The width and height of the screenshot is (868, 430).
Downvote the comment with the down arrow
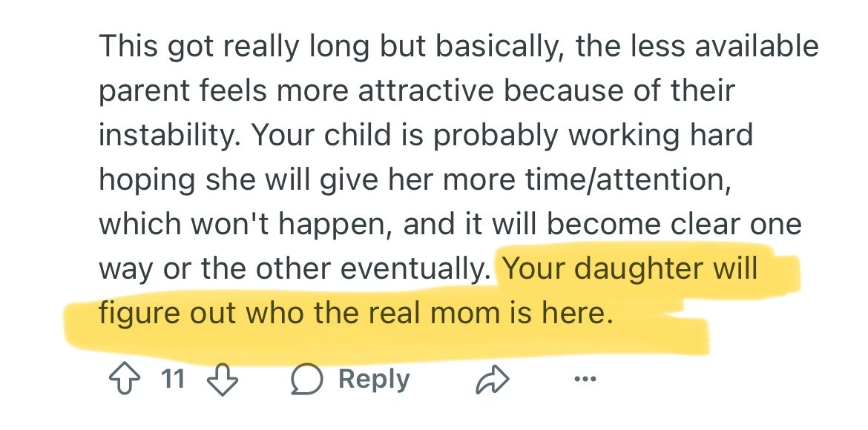[220, 380]
